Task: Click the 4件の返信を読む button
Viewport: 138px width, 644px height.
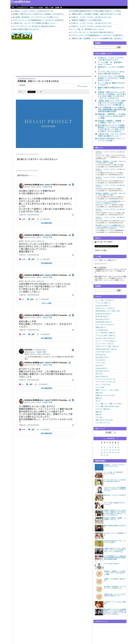Action: pos(47,223)
